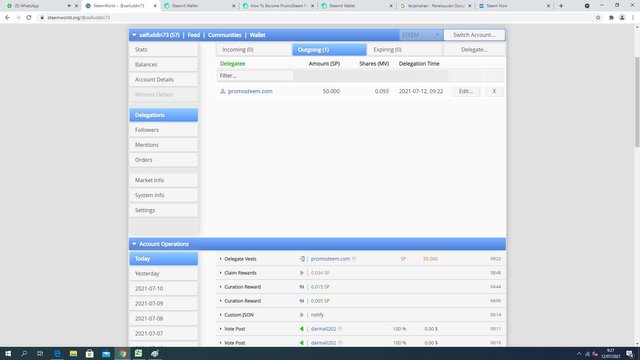Image resolution: width=640 pixels, height=360 pixels.
Task: Click the green vote arrow at 00:11
Action: 302,329
